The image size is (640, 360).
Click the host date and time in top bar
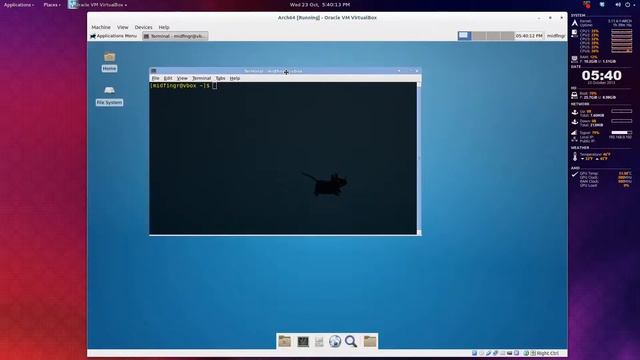320,5
